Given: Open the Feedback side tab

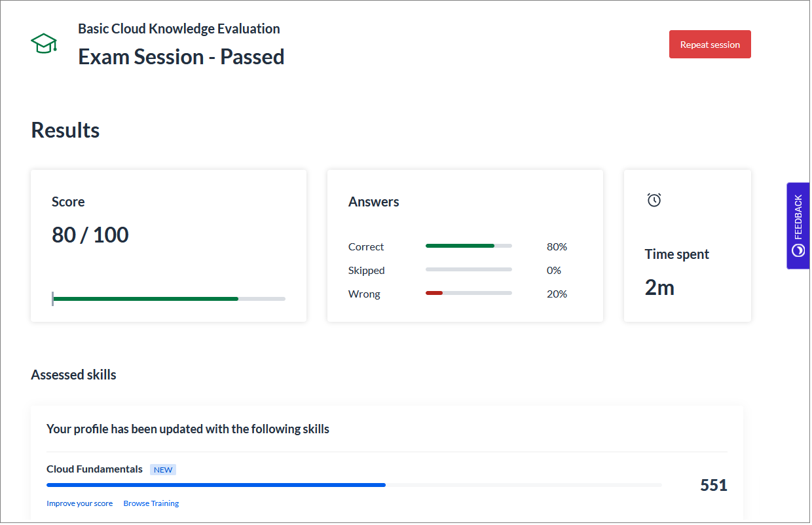Looking at the screenshot, I should (798, 225).
